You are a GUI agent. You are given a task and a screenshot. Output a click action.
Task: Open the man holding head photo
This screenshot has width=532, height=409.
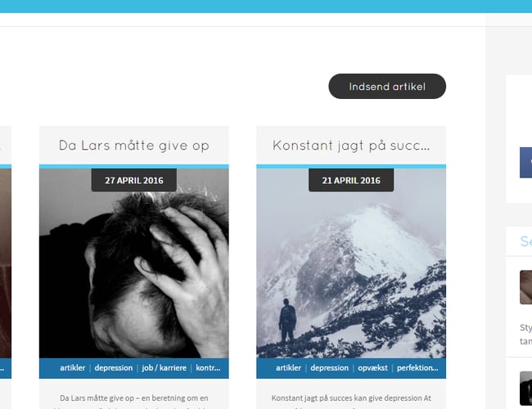(x=134, y=263)
